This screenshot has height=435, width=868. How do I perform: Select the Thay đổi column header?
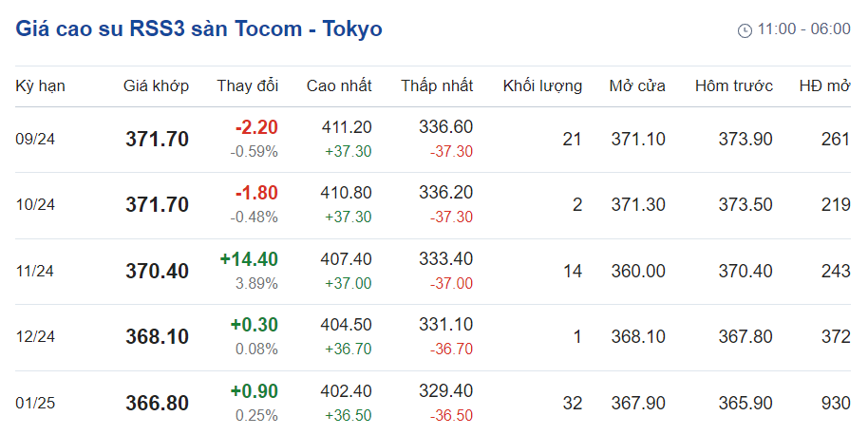click(x=247, y=86)
